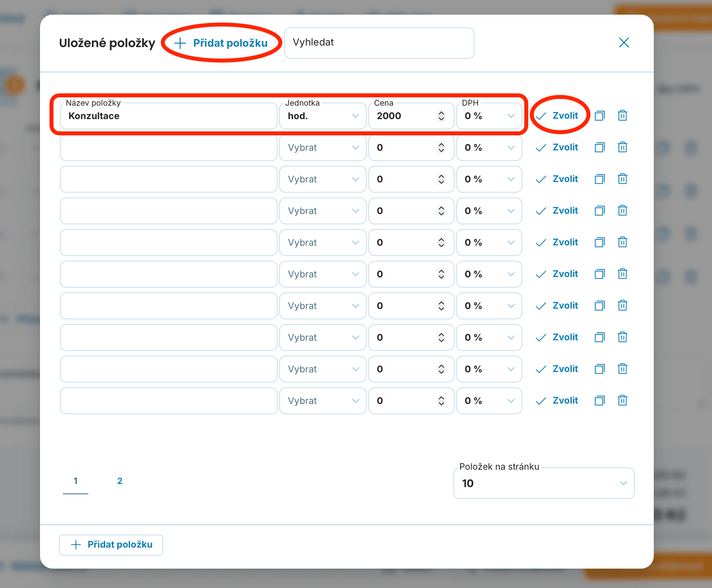712x588 pixels.
Task: Expand the Položek na stránku dropdown
Action: [x=544, y=483]
